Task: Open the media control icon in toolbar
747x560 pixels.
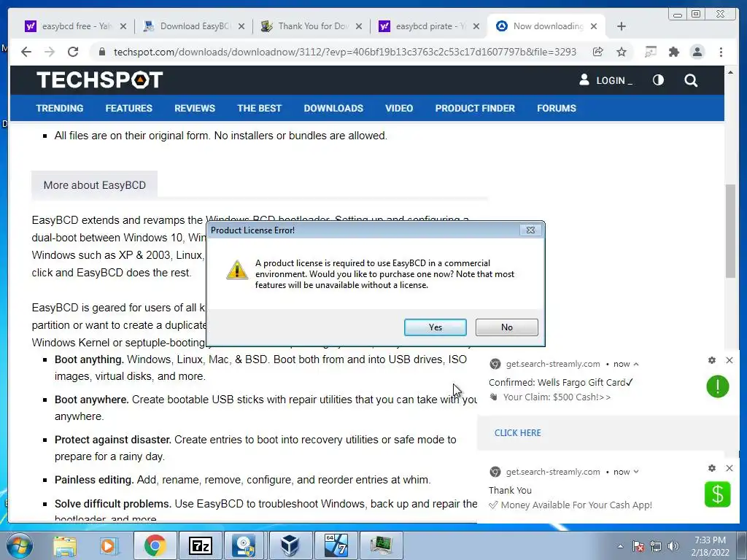Action: point(650,52)
